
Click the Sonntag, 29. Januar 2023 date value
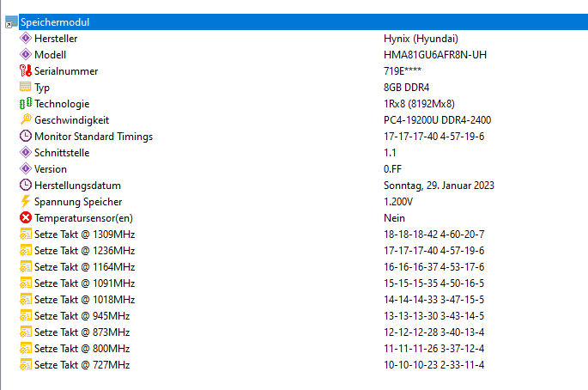pos(439,186)
